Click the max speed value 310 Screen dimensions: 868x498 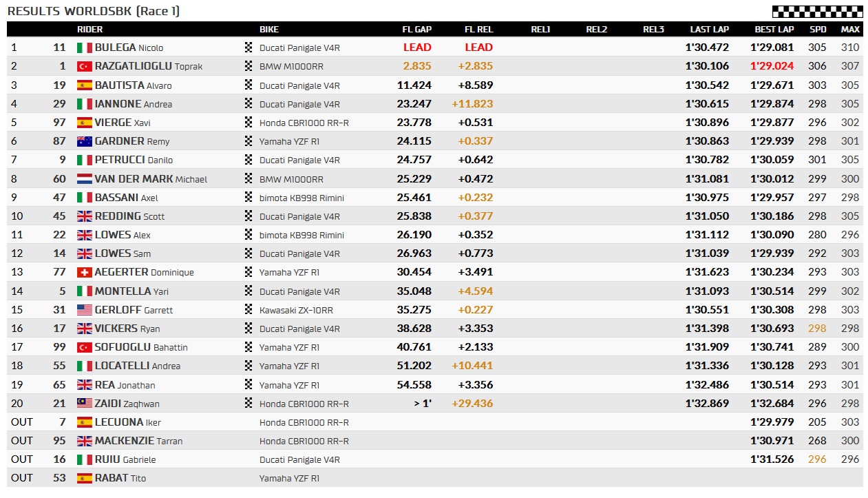click(x=850, y=48)
